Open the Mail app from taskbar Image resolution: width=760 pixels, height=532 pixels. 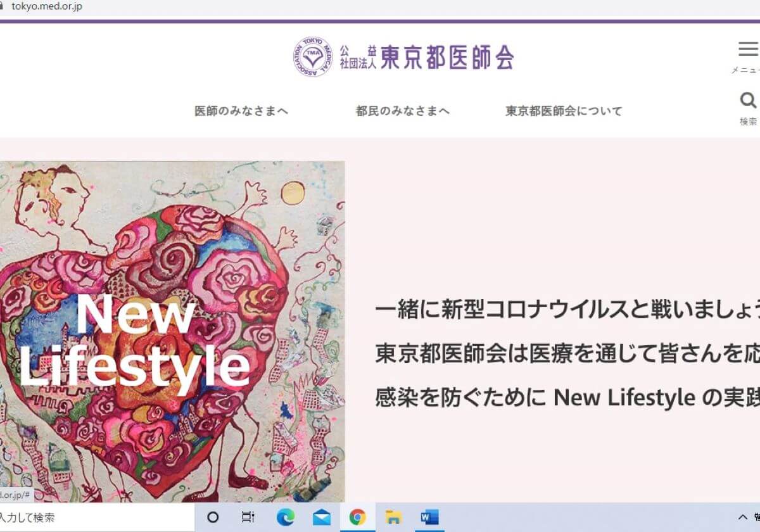[x=321, y=517]
